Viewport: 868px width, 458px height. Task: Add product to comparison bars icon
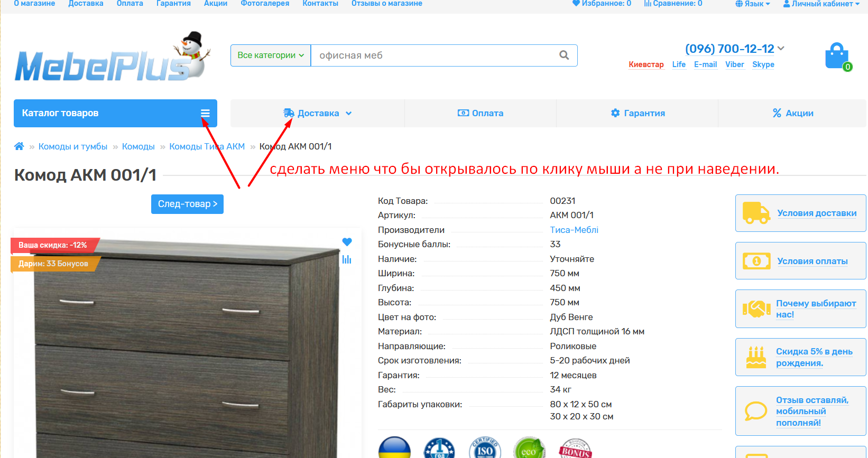pos(347,259)
